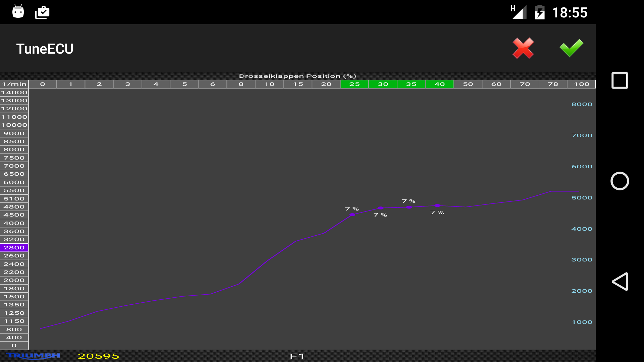Select the 5100 RPM row header
The width and height of the screenshot is (644, 362).
coord(14,199)
